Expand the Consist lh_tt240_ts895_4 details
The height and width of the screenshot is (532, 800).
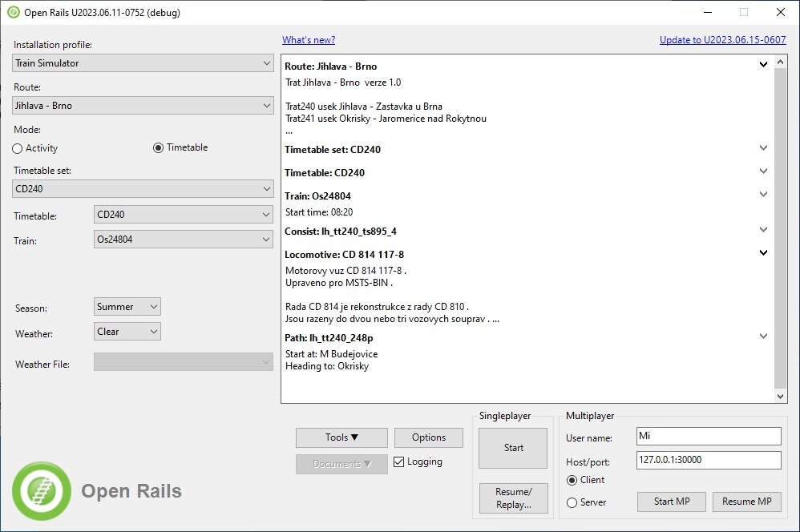click(763, 230)
